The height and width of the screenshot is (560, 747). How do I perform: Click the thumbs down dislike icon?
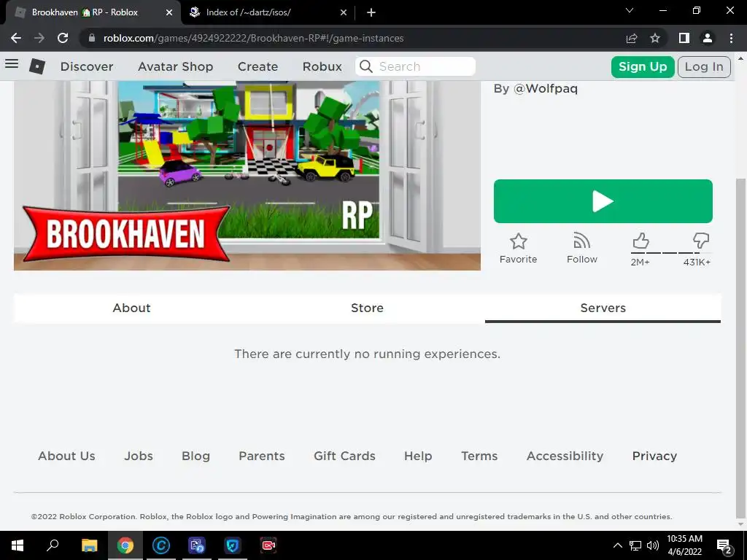tap(701, 241)
